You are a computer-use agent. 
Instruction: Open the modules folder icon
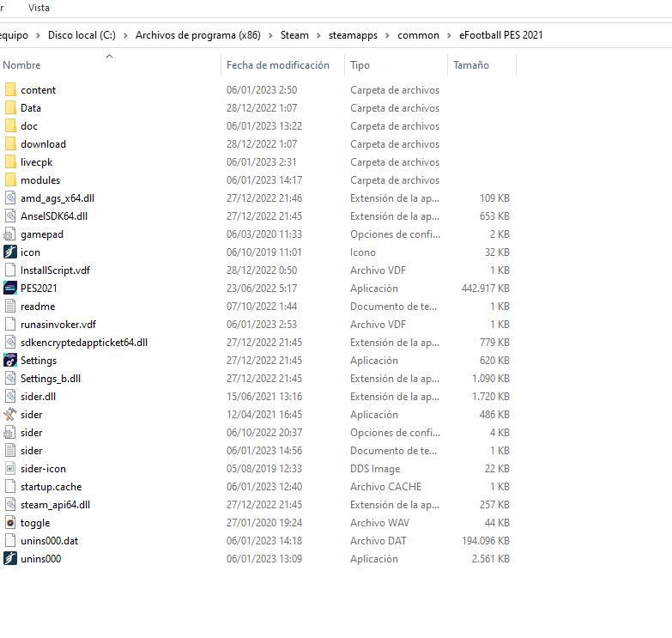click(x=10, y=179)
